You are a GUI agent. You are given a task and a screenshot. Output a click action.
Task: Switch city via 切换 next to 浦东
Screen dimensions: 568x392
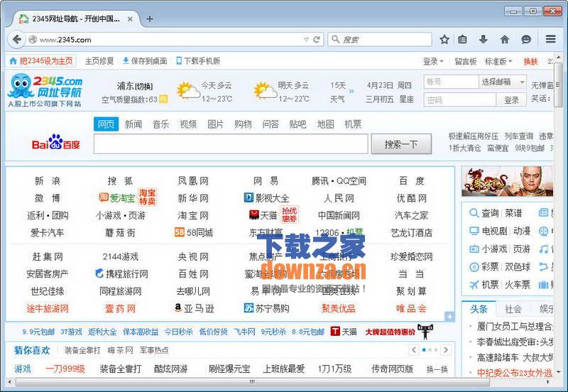tap(144, 86)
